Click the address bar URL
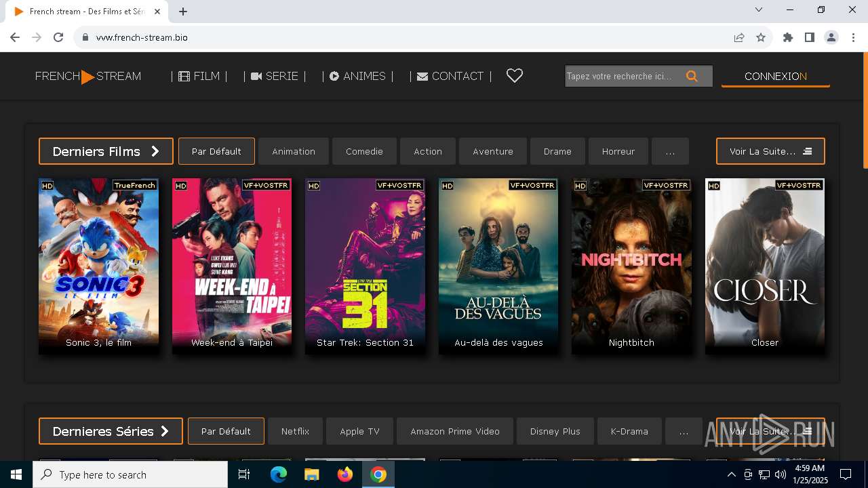868x488 pixels. [142, 37]
